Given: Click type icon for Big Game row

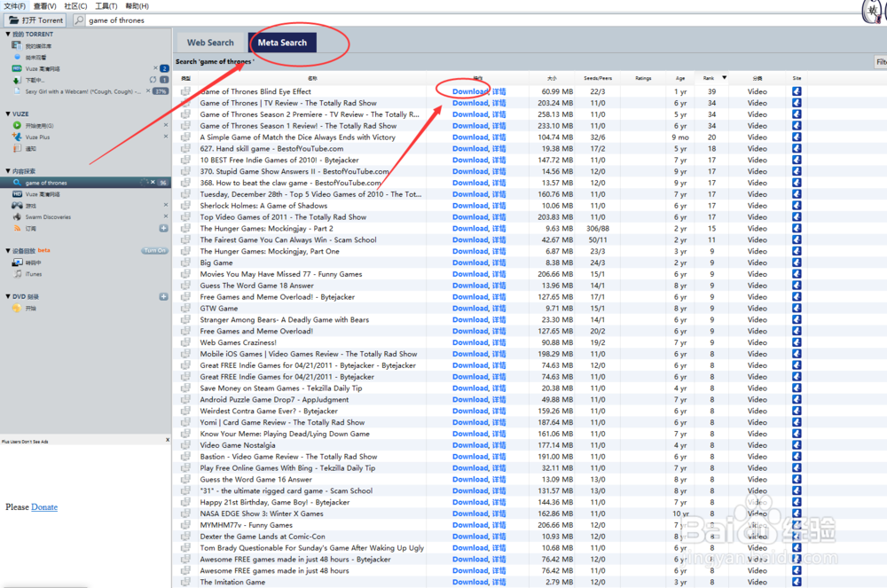Looking at the screenshot, I should pos(185,263).
